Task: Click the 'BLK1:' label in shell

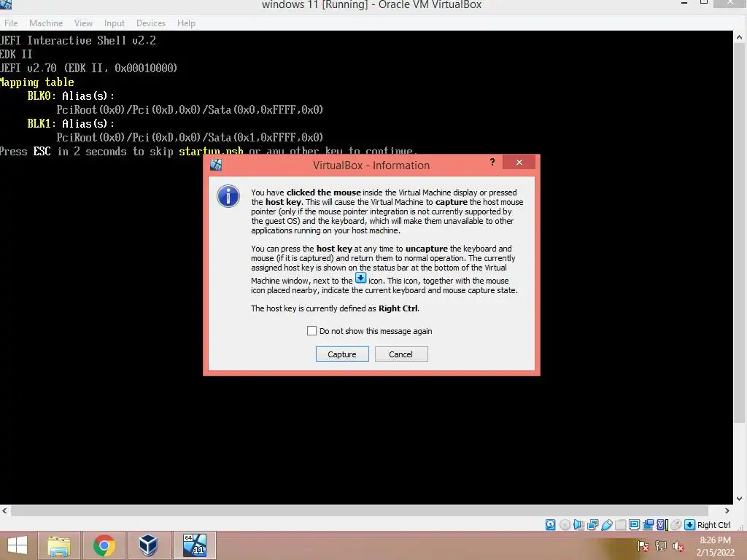Action: (x=42, y=123)
